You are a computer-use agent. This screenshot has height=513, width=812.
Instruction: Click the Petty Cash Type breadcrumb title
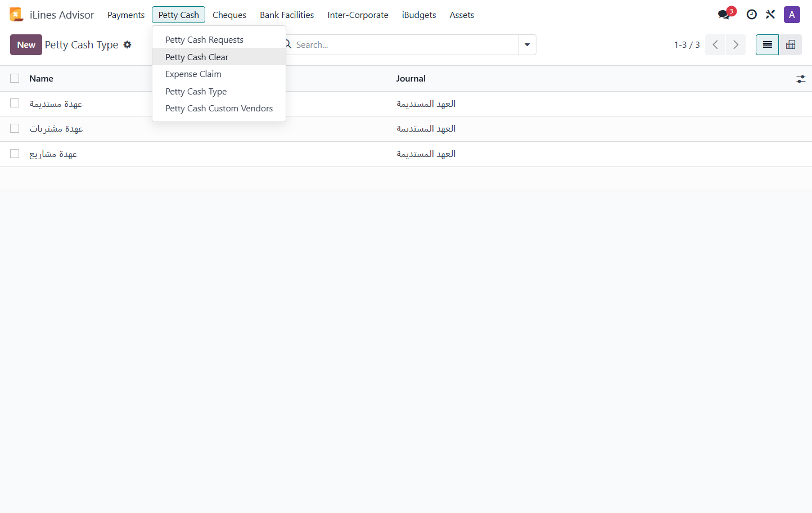coord(82,45)
